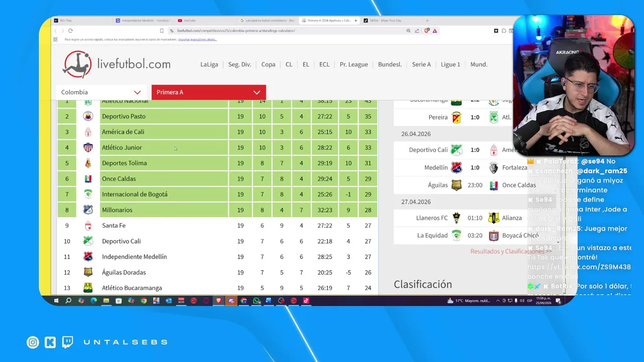Click the 23:00 kickoff time for Águilas
The width and height of the screenshot is (644, 362).
coord(475,185)
